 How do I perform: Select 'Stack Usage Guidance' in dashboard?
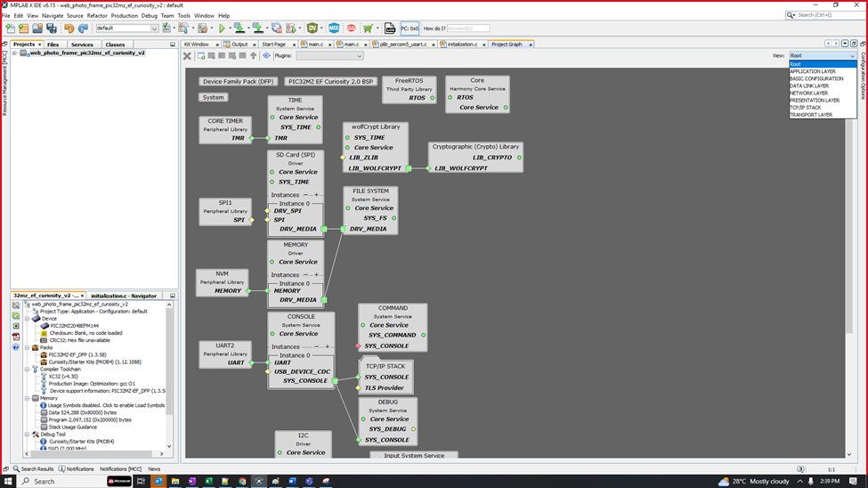pyautogui.click(x=72, y=427)
